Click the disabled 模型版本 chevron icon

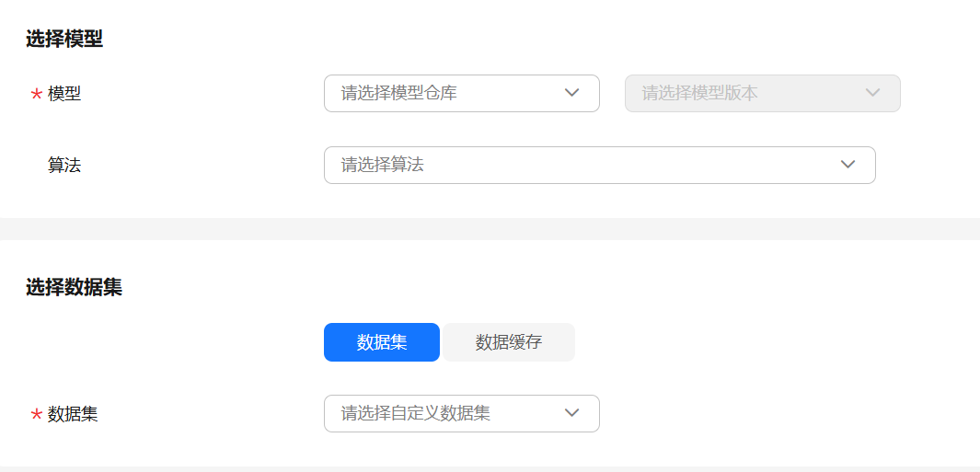(872, 93)
